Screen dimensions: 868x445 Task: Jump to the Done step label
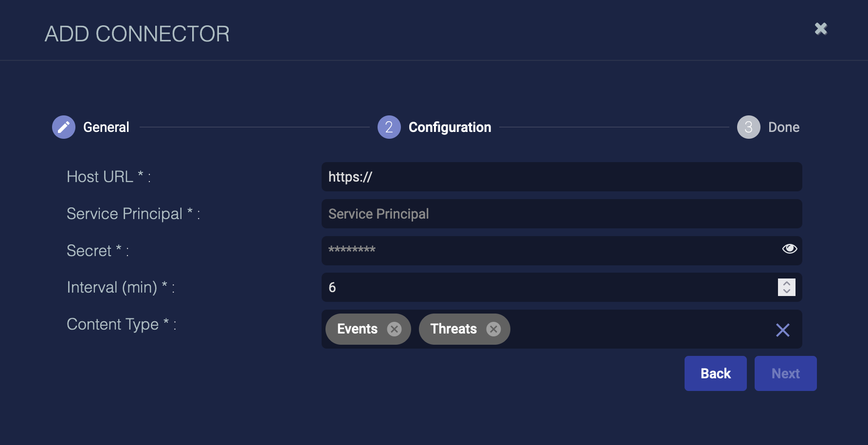click(783, 127)
